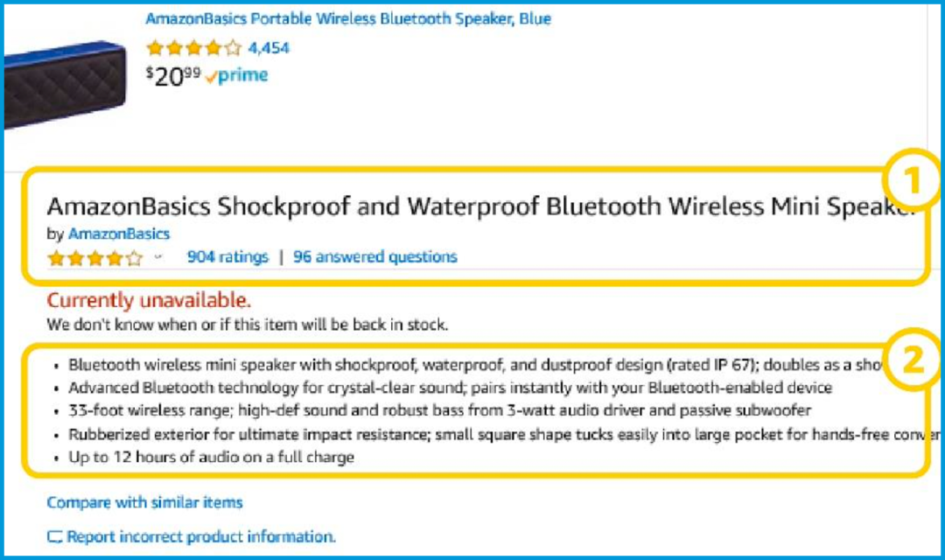Open the 904 ratings link
The height and width of the screenshot is (560, 945).
[227, 256]
